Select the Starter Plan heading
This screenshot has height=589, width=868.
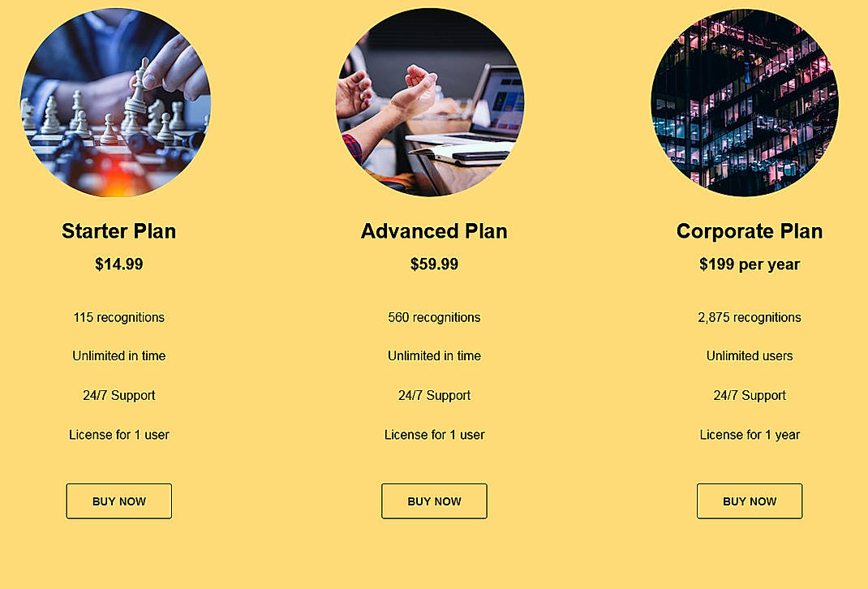click(x=118, y=231)
